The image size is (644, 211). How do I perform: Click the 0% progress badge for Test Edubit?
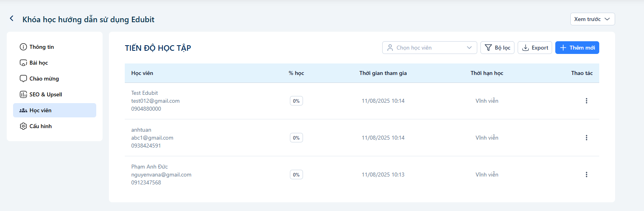pyautogui.click(x=296, y=101)
